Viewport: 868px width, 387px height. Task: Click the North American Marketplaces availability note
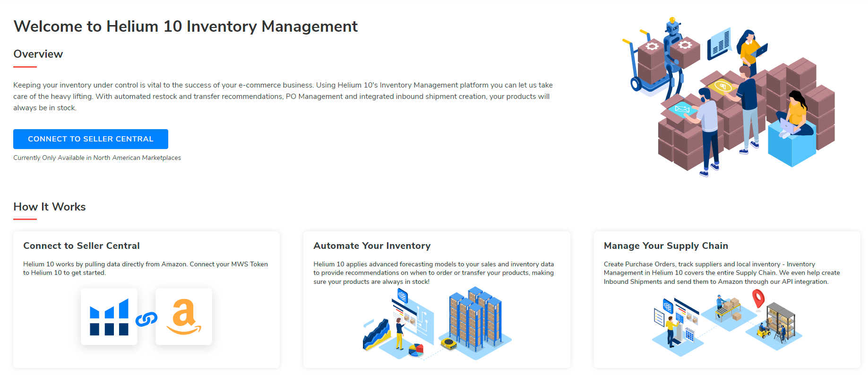pos(97,158)
